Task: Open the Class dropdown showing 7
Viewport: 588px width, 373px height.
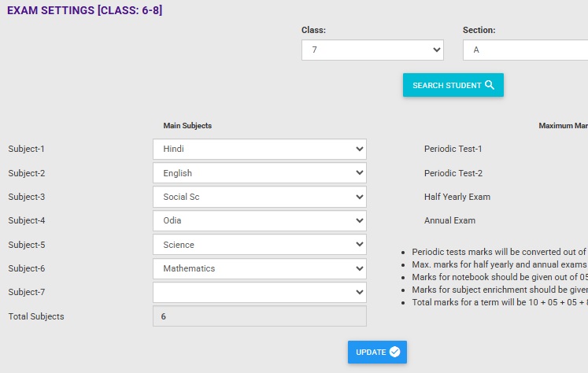Action: [372, 50]
